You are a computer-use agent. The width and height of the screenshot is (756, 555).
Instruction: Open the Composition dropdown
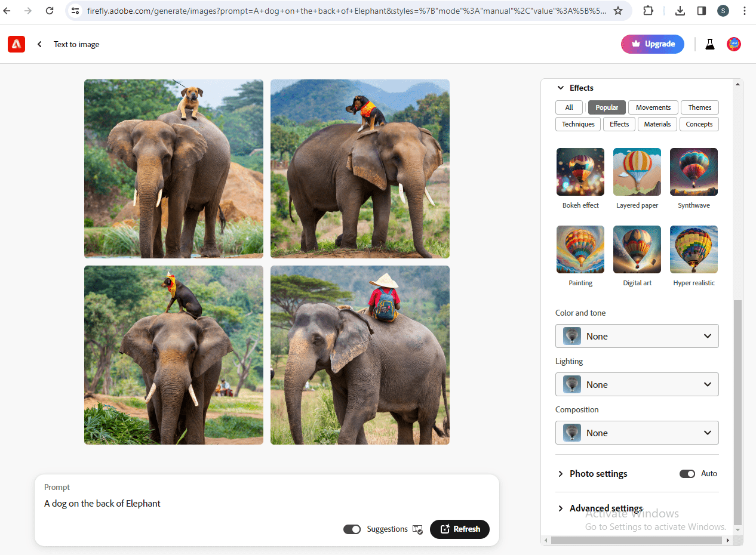tap(637, 433)
